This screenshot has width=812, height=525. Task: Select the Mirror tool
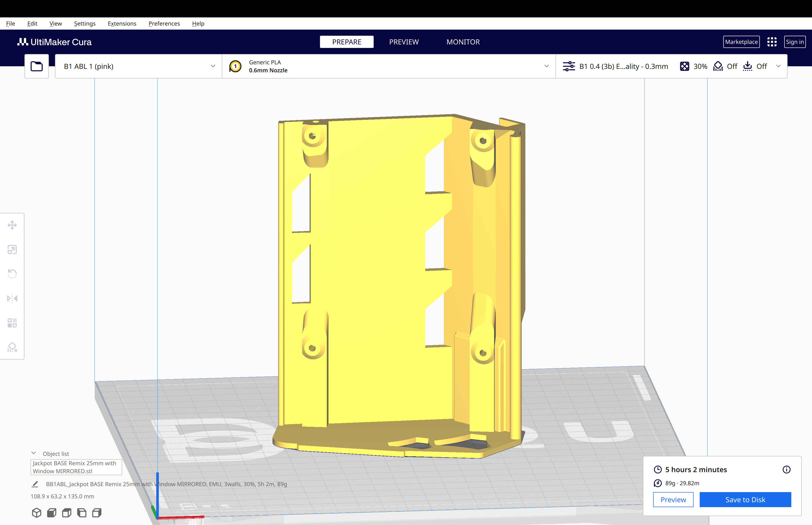point(12,298)
